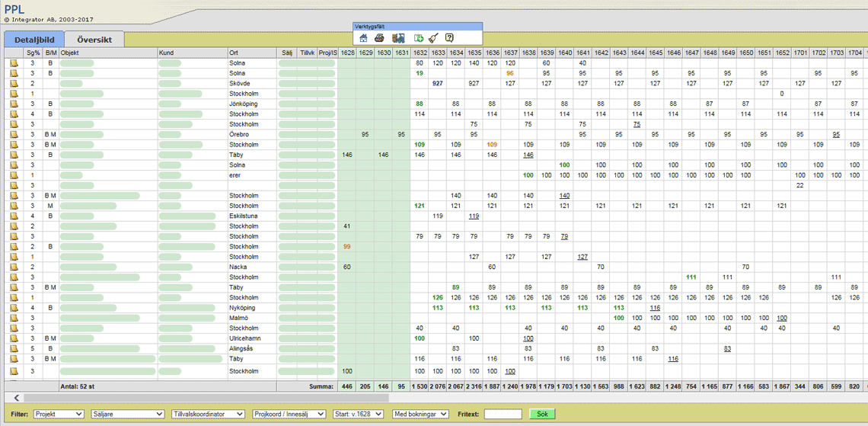Click the printer icon in the toolbar
The height and width of the screenshot is (426, 868).
pos(380,38)
